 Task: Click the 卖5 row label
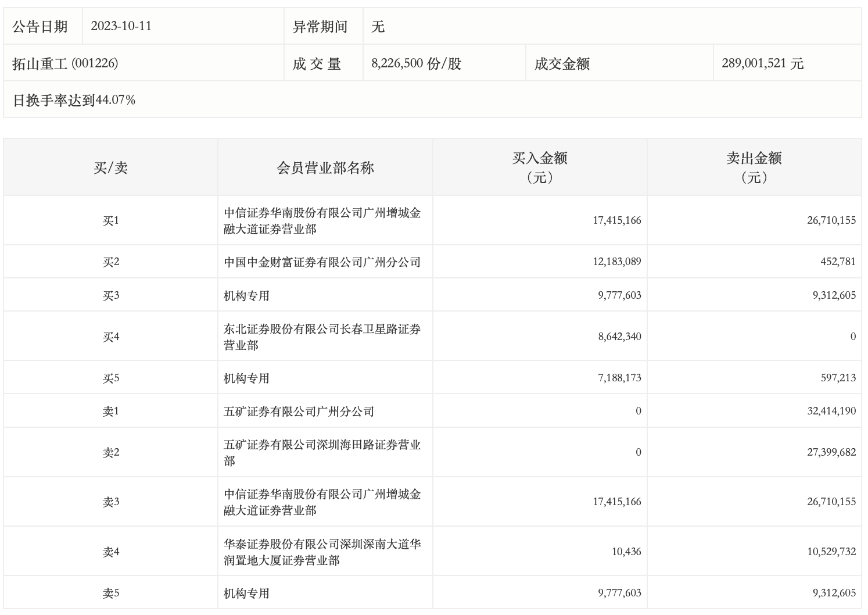point(110,593)
